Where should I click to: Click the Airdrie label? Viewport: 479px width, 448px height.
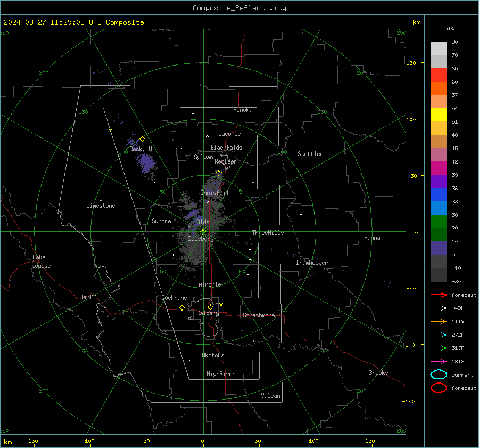click(210, 284)
